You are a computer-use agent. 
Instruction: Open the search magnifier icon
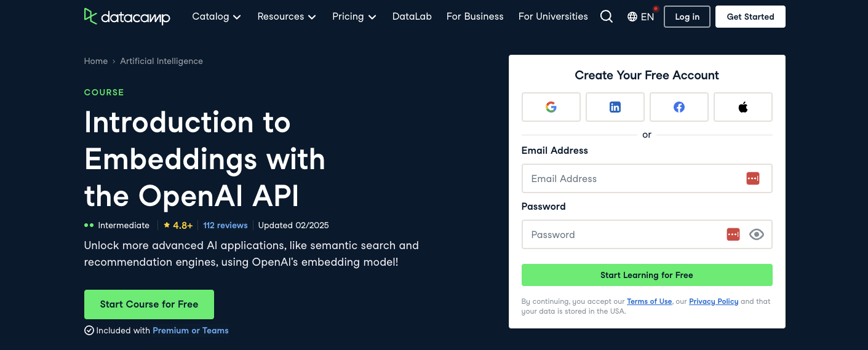tap(607, 17)
